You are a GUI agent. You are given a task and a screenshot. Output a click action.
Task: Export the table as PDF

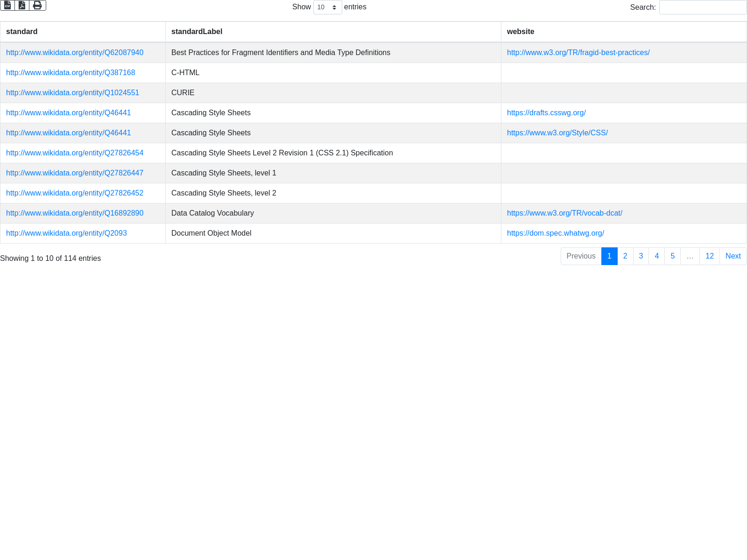coord(22,5)
